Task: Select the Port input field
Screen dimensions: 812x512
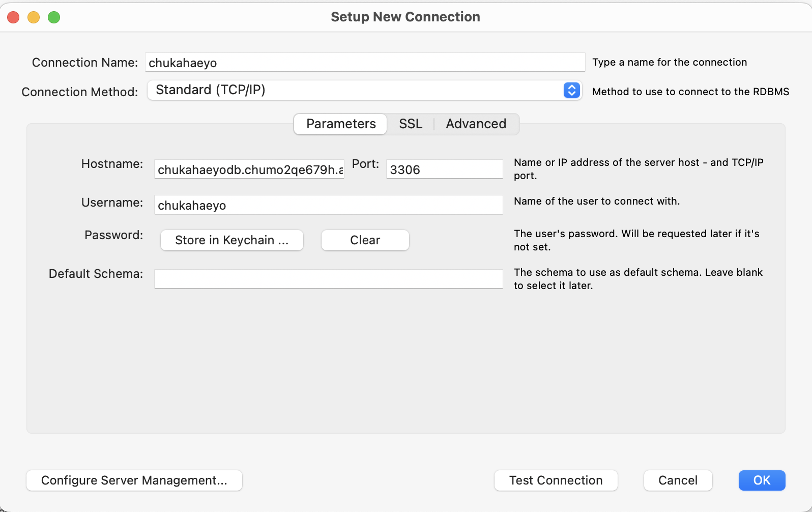Action: (x=444, y=169)
